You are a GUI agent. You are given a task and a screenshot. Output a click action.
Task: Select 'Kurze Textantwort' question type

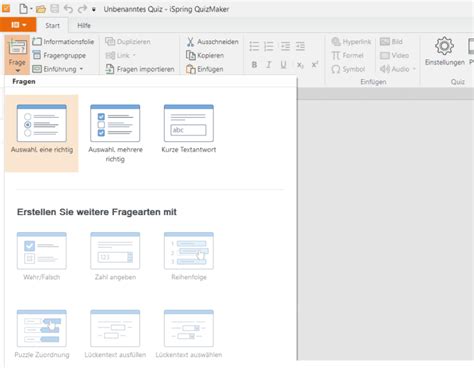click(x=189, y=129)
